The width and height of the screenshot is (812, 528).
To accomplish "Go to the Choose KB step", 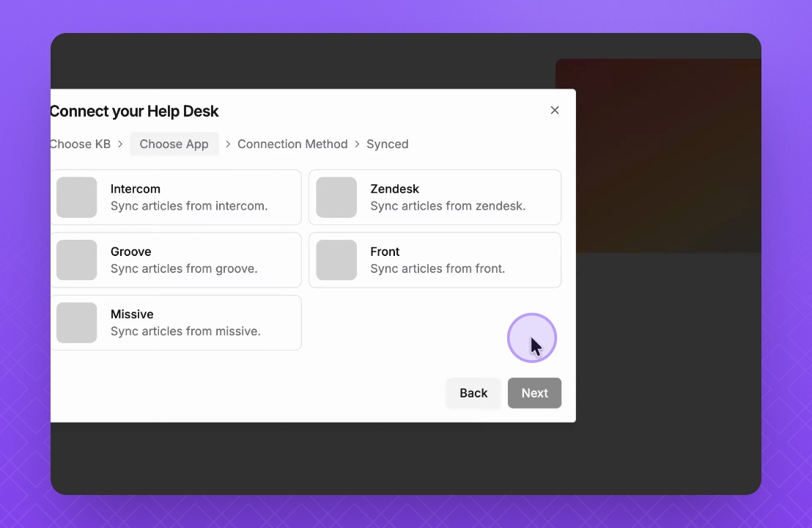I will pyautogui.click(x=81, y=144).
